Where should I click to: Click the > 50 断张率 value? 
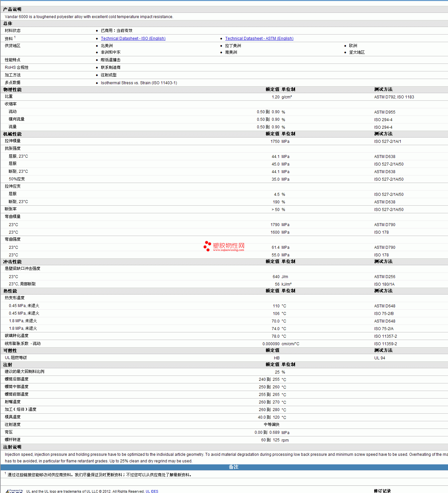pos(276,210)
